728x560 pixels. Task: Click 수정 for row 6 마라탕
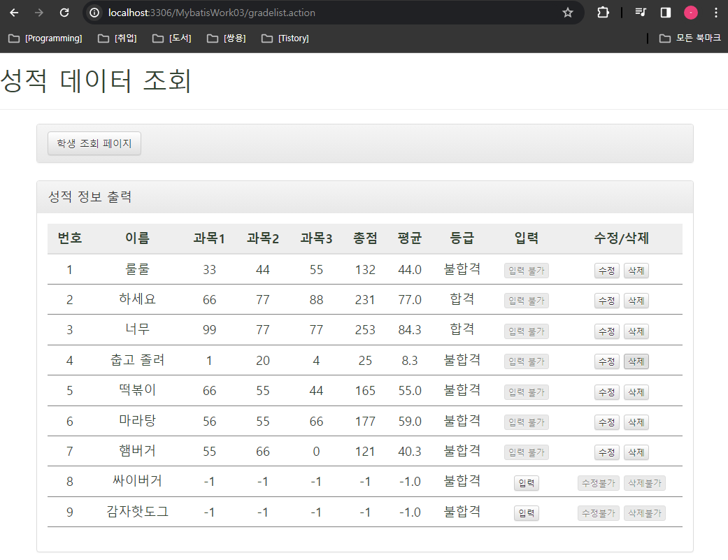[x=606, y=422]
